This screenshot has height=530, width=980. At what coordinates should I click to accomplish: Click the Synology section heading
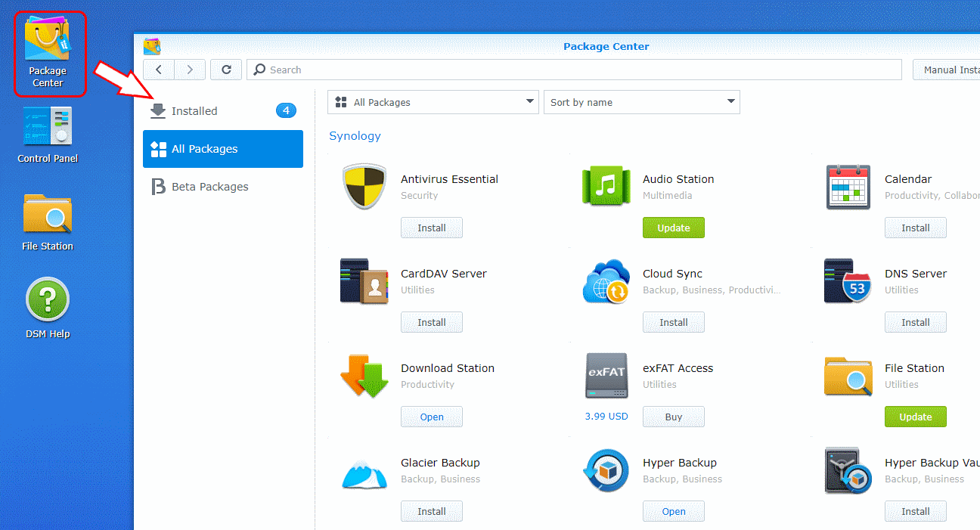(355, 136)
